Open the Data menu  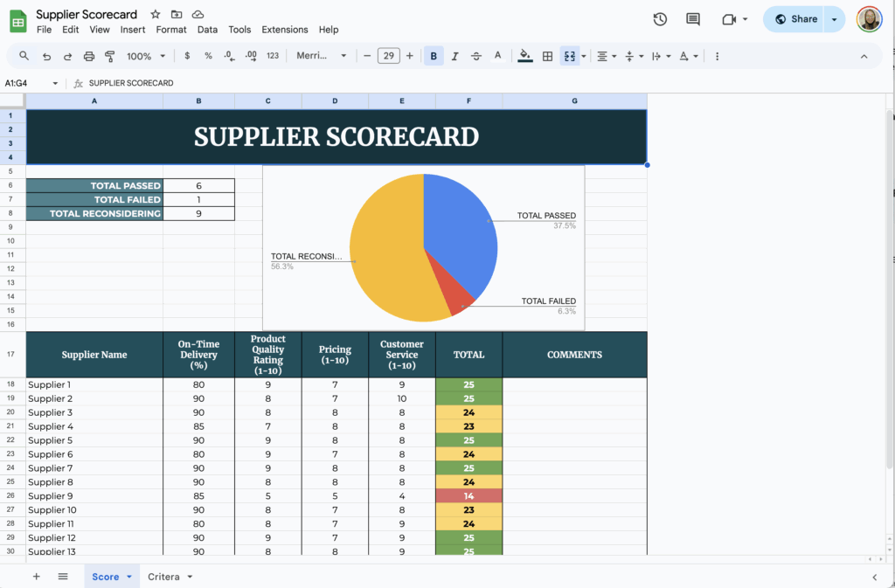207,29
